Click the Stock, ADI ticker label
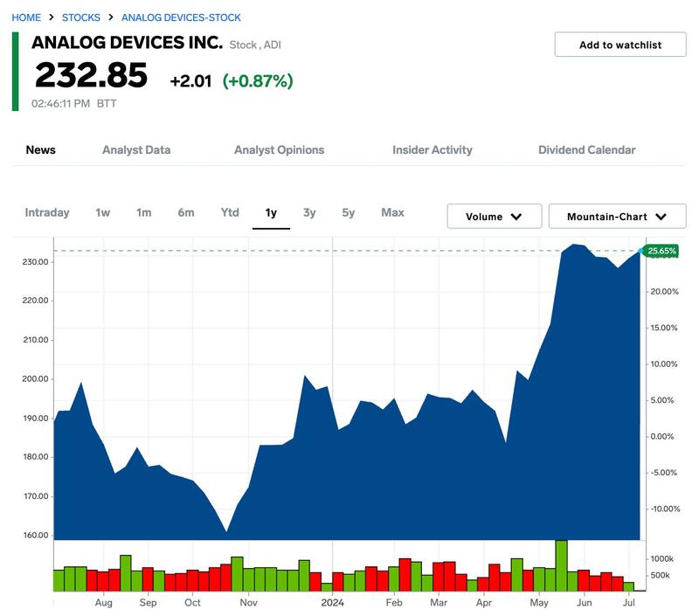 pos(255,45)
